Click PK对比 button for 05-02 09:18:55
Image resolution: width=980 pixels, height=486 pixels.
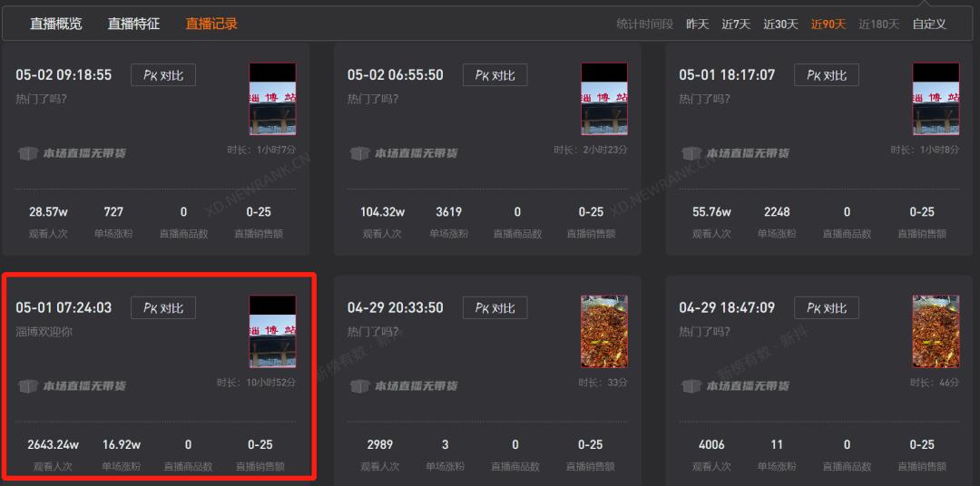click(163, 75)
